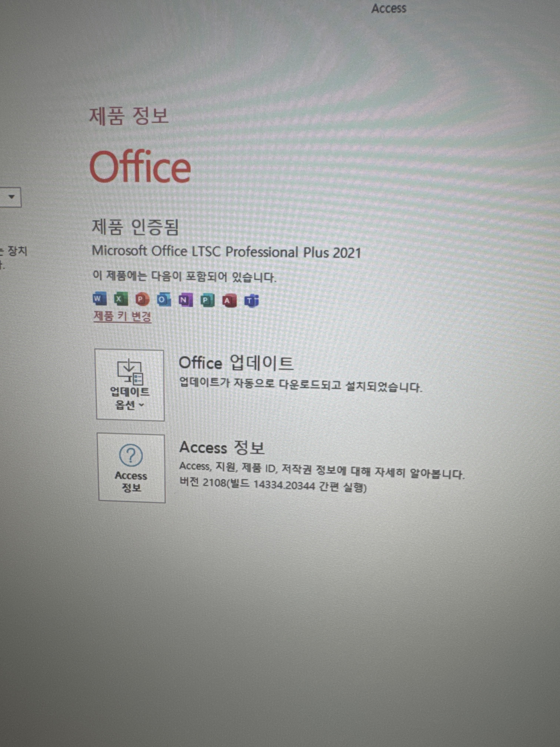Image resolution: width=560 pixels, height=747 pixels.
Task: Click the Excel app icon
Action: click(121, 299)
